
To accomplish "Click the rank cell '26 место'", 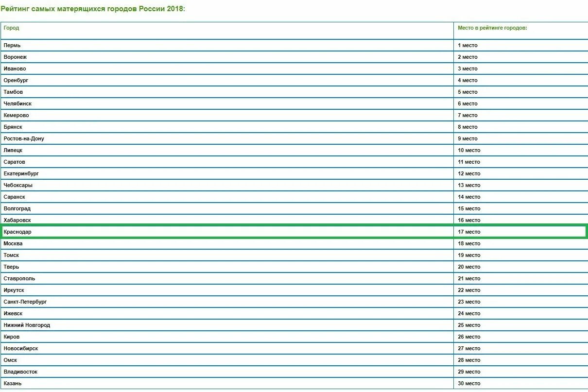I will click(521, 337).
